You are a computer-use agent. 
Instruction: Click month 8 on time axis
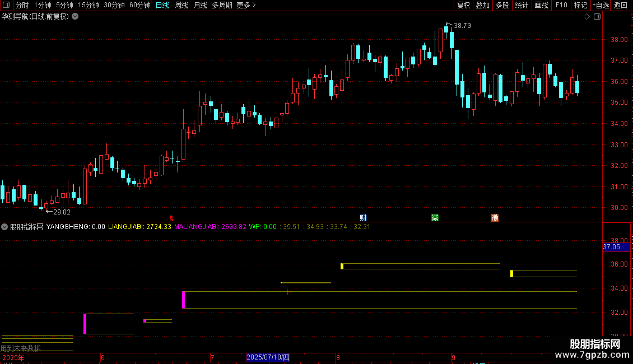[x=338, y=358]
